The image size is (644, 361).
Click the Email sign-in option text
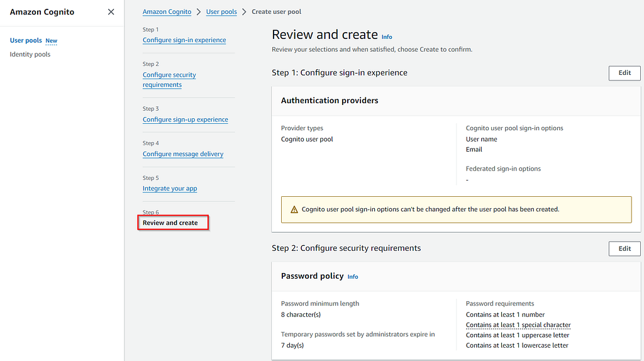pos(474,150)
